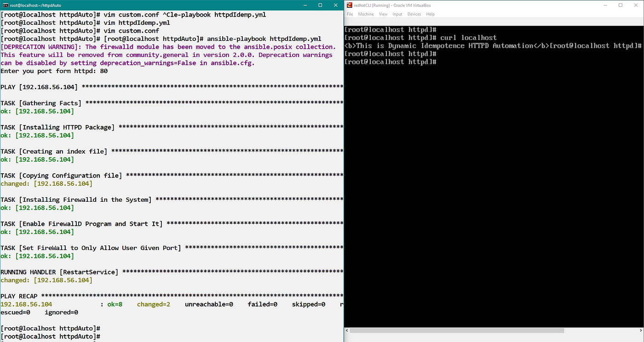Open the Machine menu in VirtualBox
Screen dimensions: 644x342
point(366,14)
